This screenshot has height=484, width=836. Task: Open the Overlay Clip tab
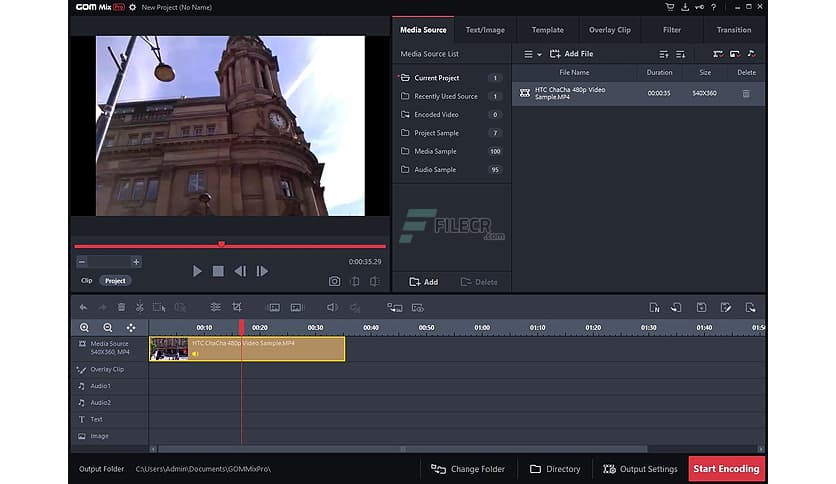point(609,30)
